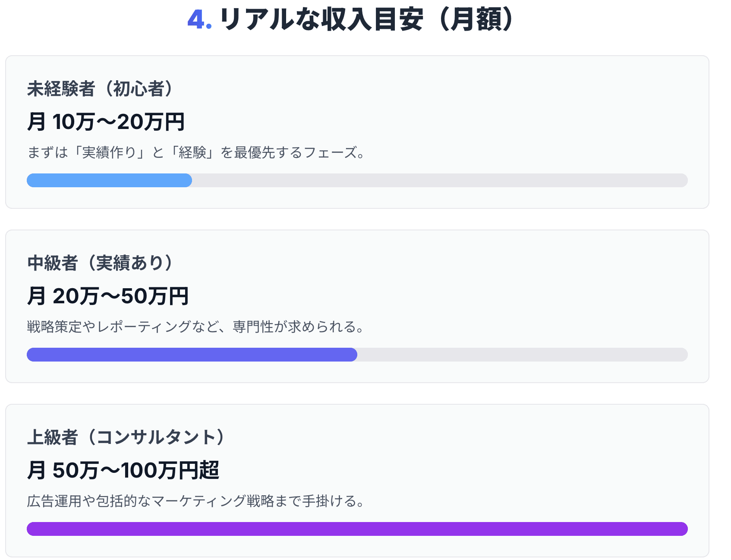731x560 pixels.
Task: Click the purple full-width advanced progress bar
Action: 357,529
